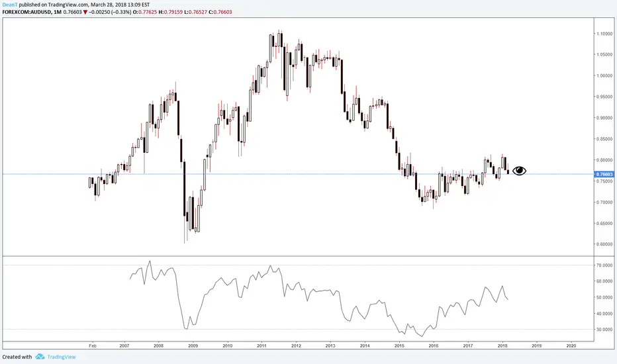Click the 2011 label on time axis
This screenshot has height=364, width=617.
pyautogui.click(x=261, y=346)
